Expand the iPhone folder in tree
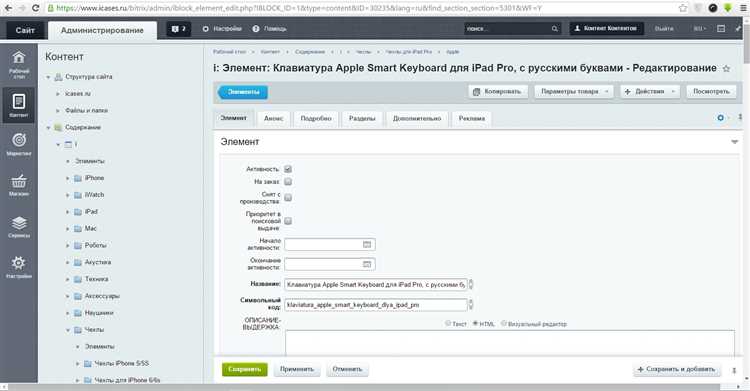This screenshot has width=750, height=391. [x=67, y=178]
